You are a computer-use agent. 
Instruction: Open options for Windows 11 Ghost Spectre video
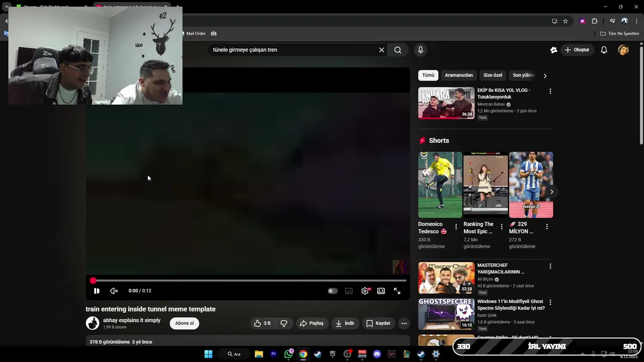tap(550, 303)
